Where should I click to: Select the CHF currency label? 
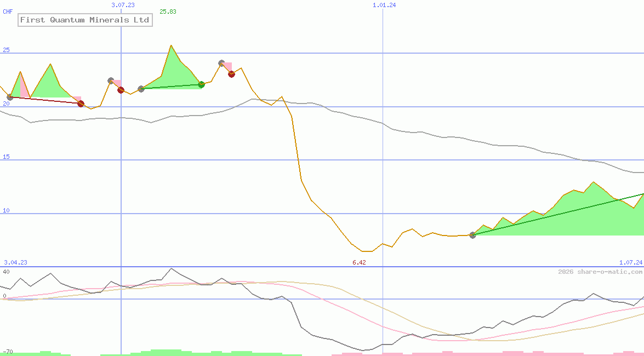click(x=7, y=10)
